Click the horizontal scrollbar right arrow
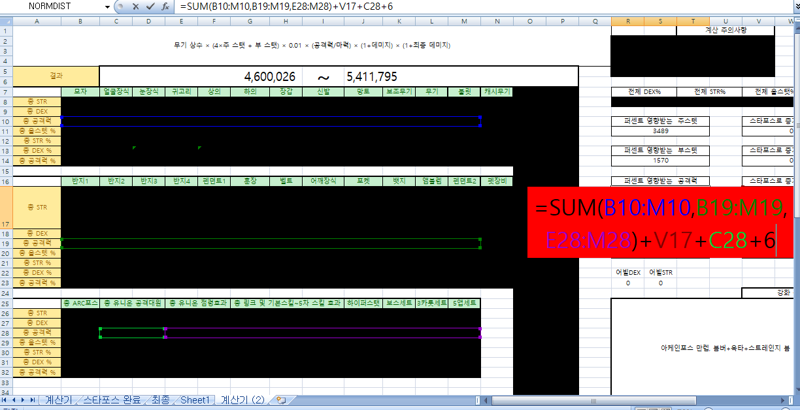800x410 pixels. pos(784,400)
